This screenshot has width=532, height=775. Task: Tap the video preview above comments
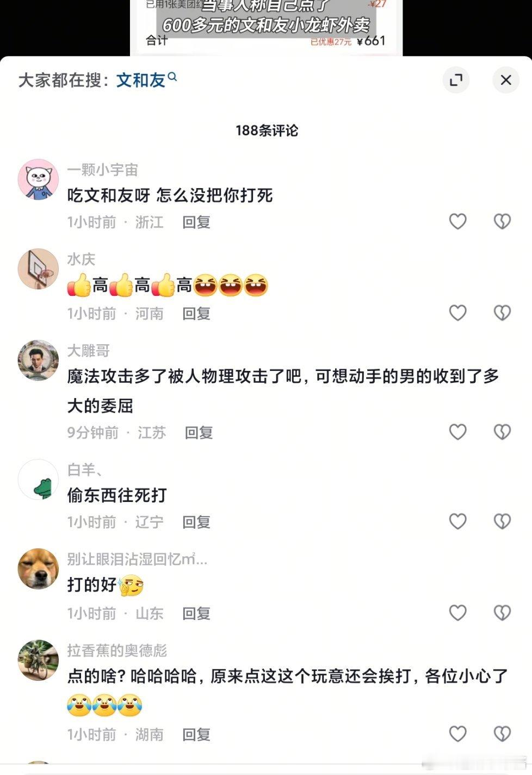tap(266, 27)
